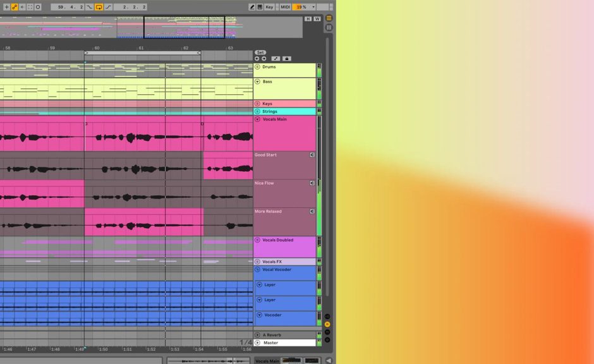Mute the Good Start take lane
Image resolution: width=594 pixels, height=364 pixels.
tap(312, 155)
